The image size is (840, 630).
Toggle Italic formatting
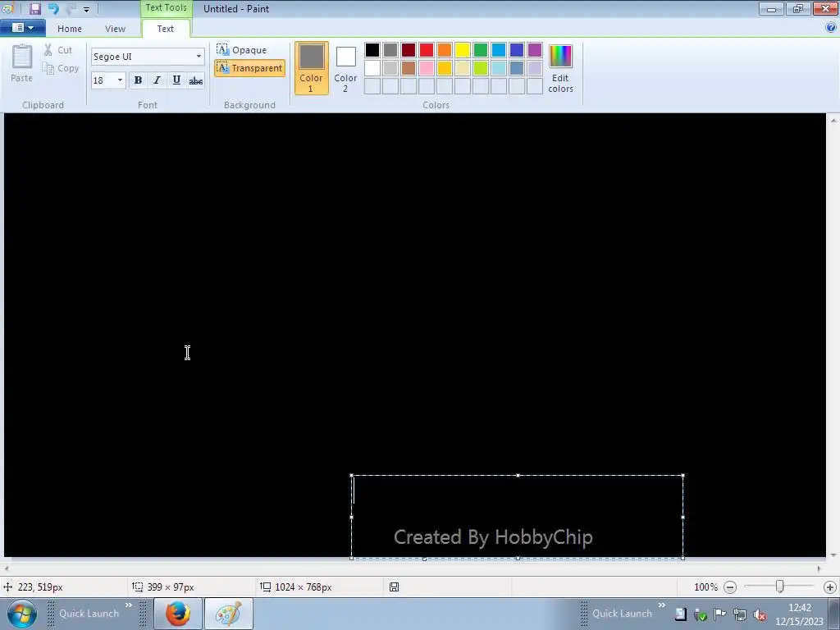coord(157,80)
